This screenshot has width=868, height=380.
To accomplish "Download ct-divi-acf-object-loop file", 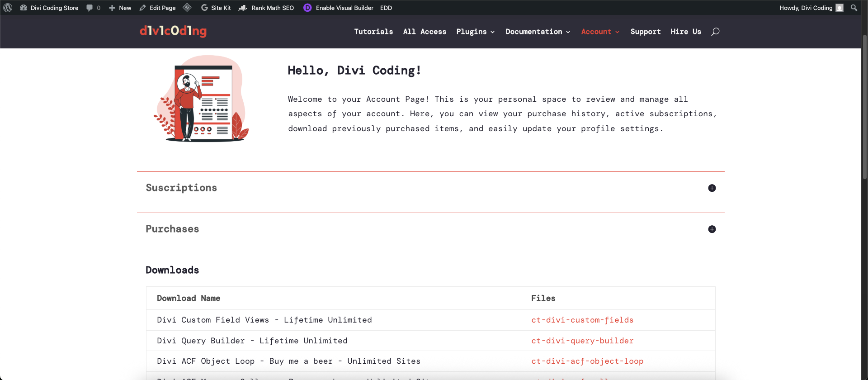I will pyautogui.click(x=587, y=361).
